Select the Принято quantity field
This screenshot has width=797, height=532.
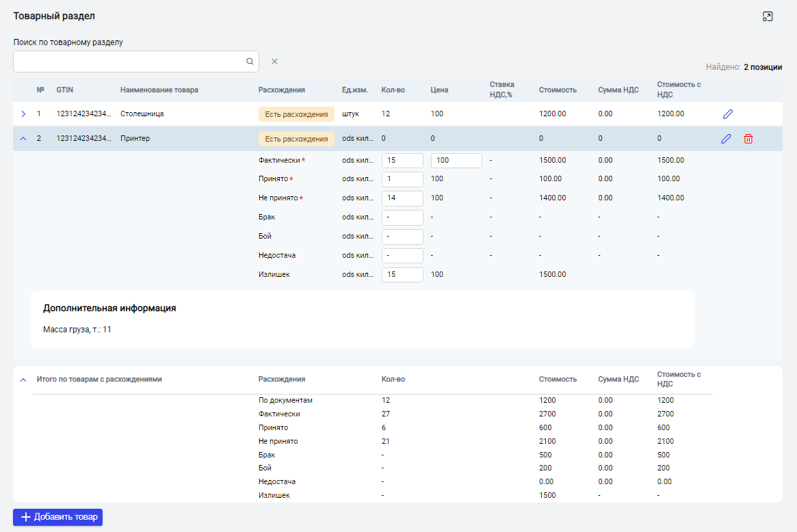pyautogui.click(x=402, y=179)
